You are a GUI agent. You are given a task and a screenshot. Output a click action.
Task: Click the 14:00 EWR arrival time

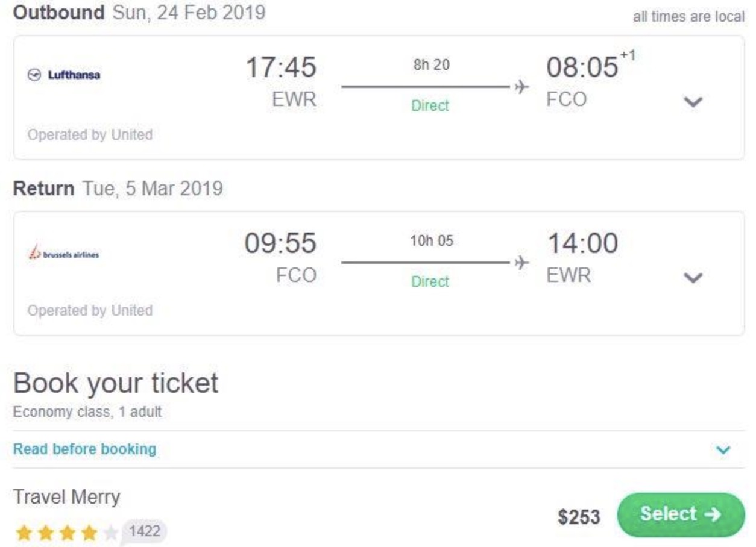click(x=582, y=244)
